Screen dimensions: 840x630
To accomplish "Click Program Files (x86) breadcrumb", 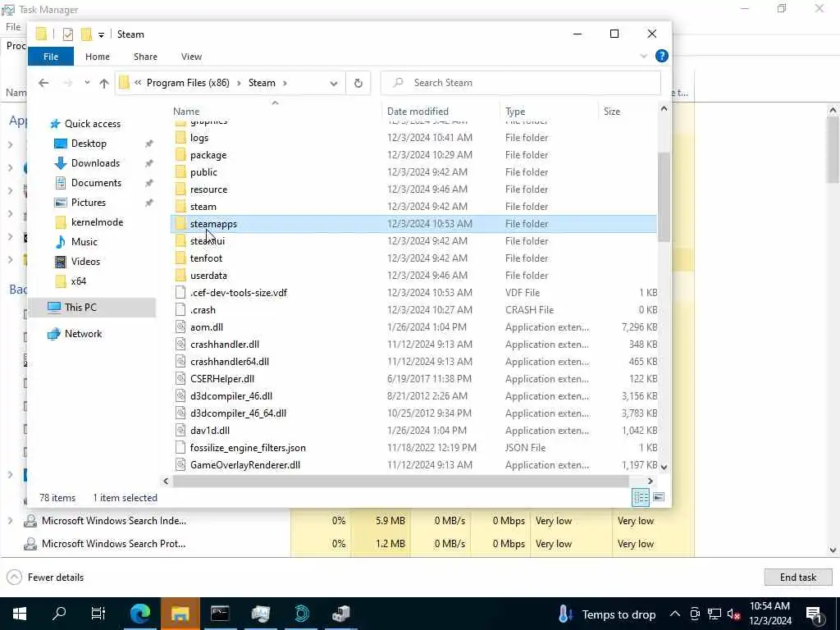I will (x=188, y=83).
